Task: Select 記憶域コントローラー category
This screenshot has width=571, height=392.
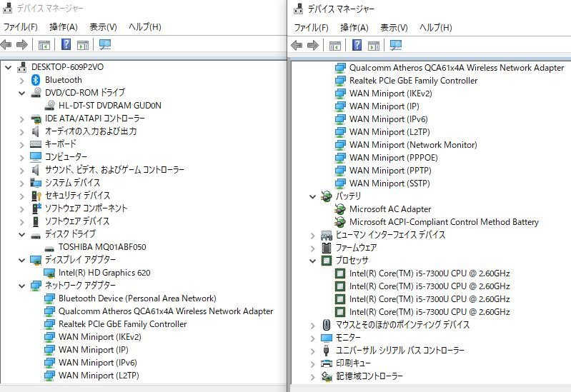Action: tap(369, 376)
